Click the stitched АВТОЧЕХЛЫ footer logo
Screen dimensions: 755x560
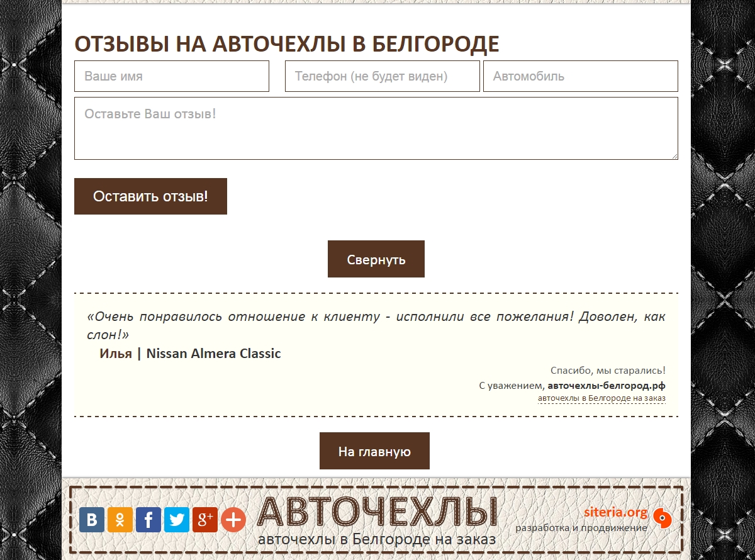[377, 512]
